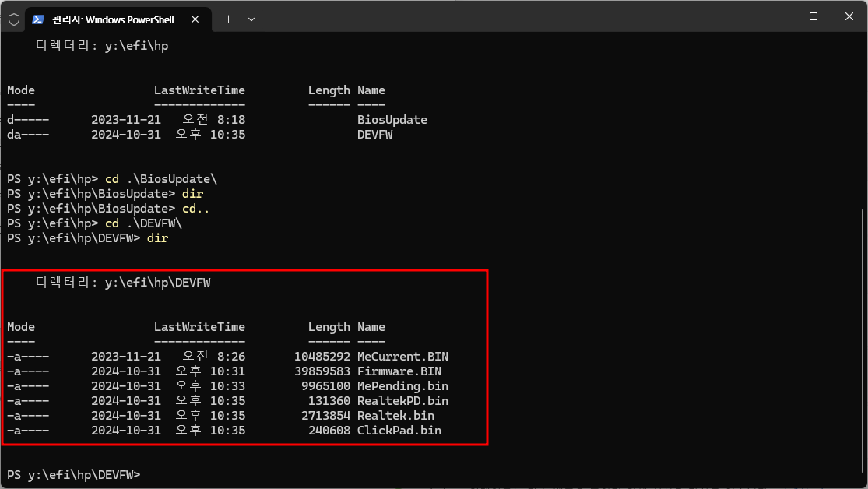The height and width of the screenshot is (489, 868).
Task: Close the Windows PowerShell tab
Action: click(195, 19)
